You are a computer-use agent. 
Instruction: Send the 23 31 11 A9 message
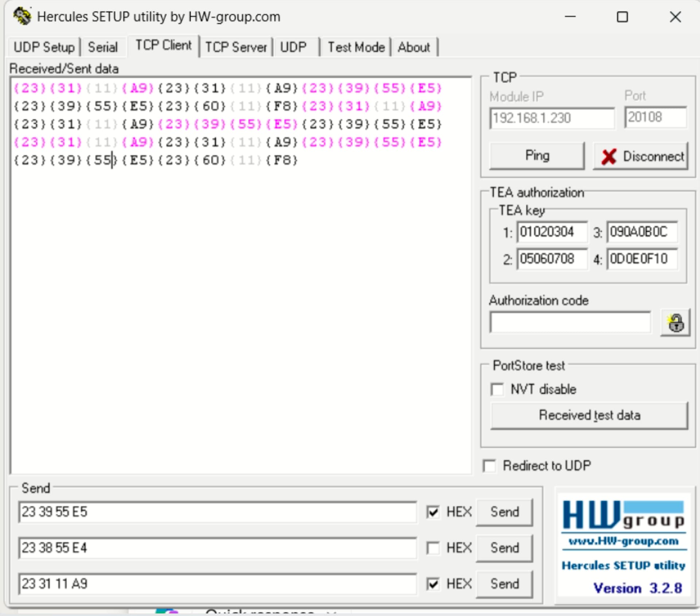[504, 584]
